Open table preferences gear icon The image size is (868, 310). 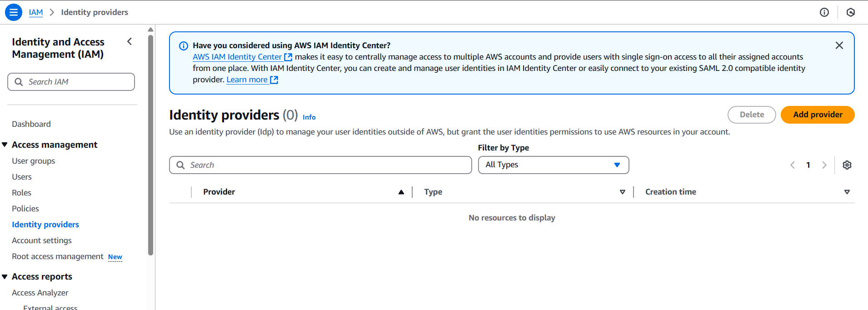pos(847,165)
